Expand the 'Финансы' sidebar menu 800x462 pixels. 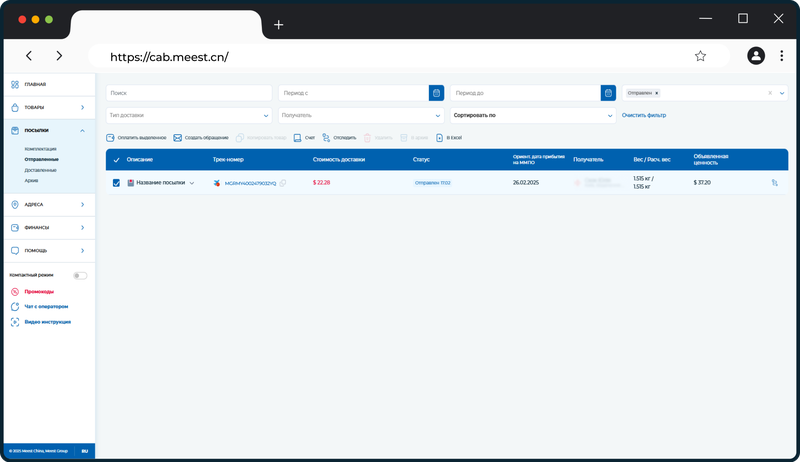tap(49, 227)
